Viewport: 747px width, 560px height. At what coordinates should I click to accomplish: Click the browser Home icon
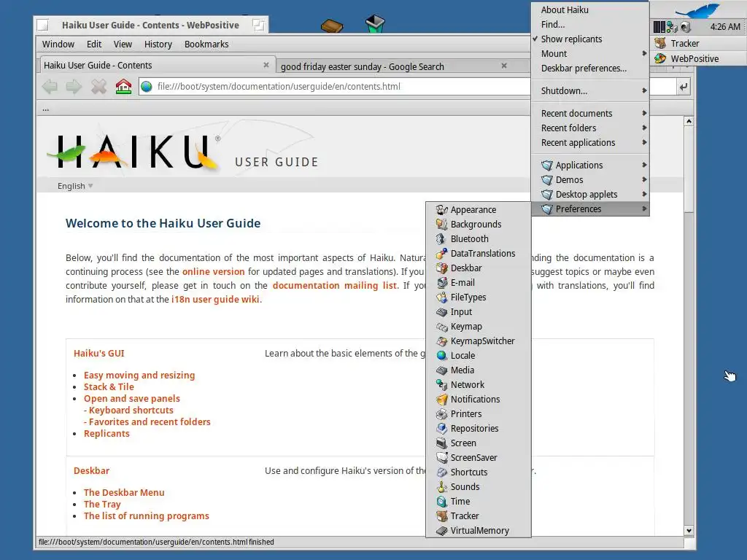click(x=123, y=87)
